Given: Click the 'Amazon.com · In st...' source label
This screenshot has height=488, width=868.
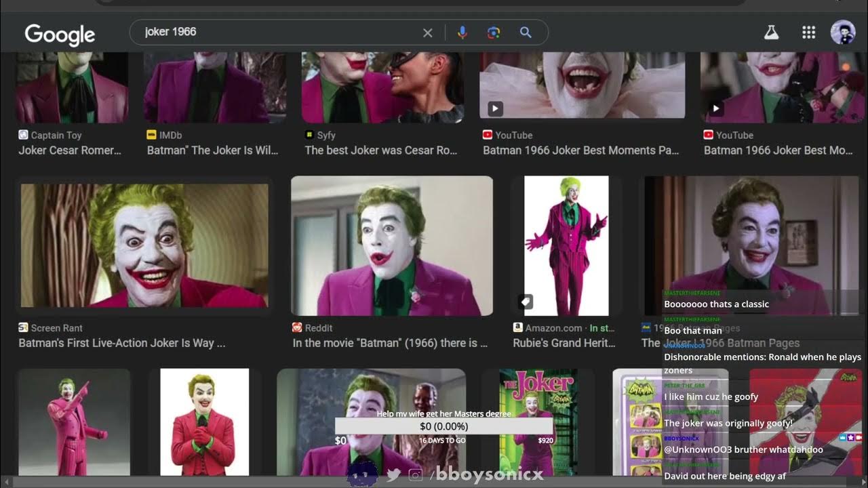Looking at the screenshot, I should 570,327.
